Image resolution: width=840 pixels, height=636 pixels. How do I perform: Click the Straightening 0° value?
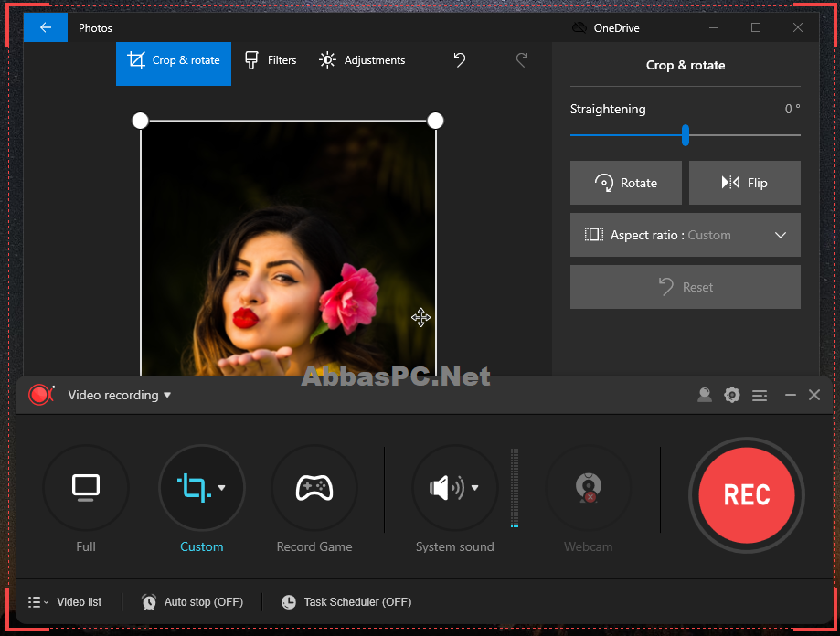coord(792,109)
